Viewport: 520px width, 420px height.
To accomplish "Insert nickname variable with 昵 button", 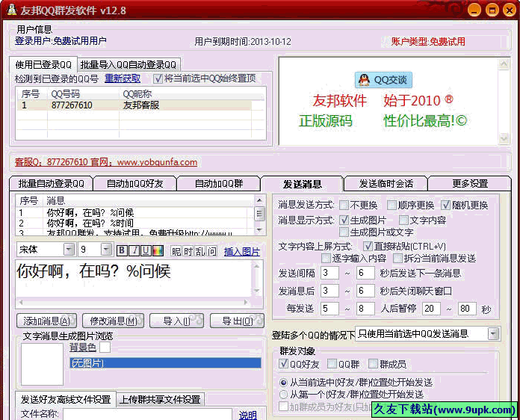I will (x=176, y=251).
